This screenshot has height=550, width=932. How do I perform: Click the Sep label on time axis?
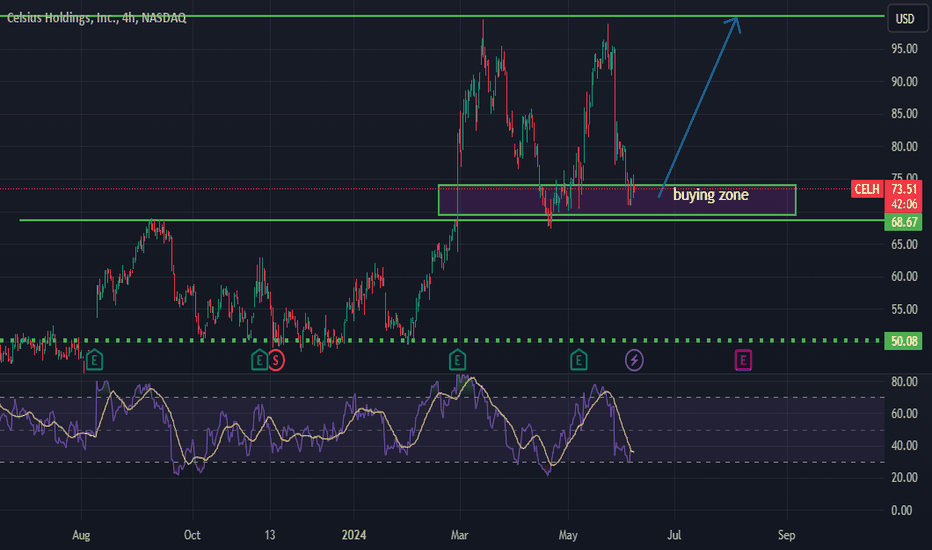(x=786, y=535)
